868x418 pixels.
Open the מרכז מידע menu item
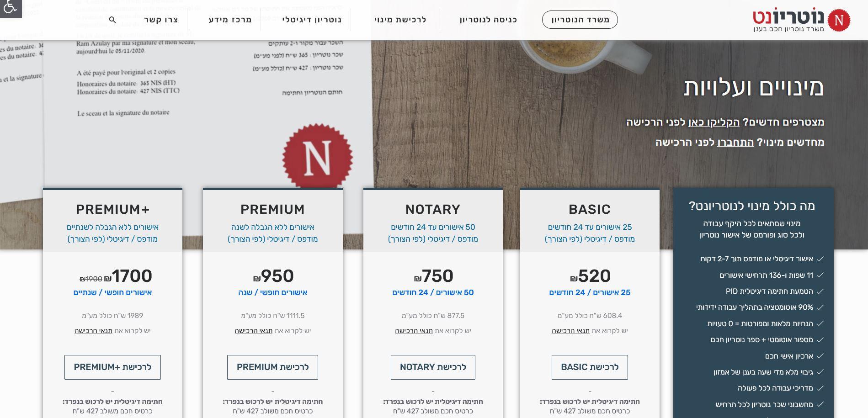tap(230, 20)
